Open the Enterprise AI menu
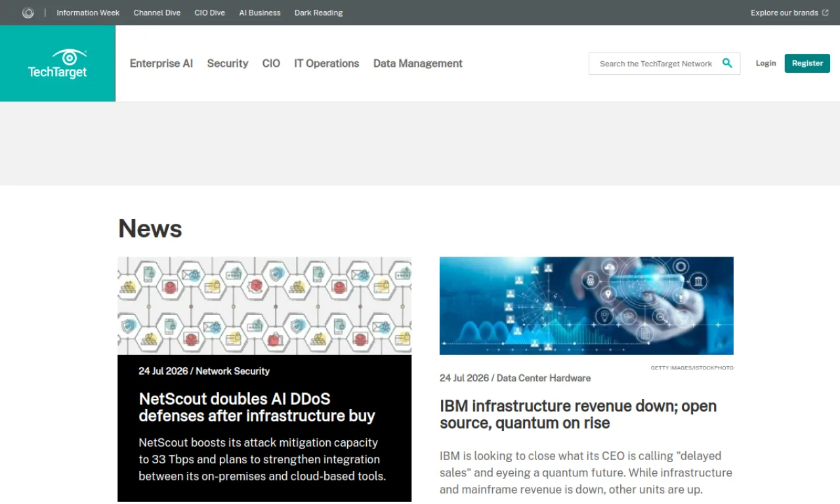This screenshot has width=840, height=504. coord(161,64)
